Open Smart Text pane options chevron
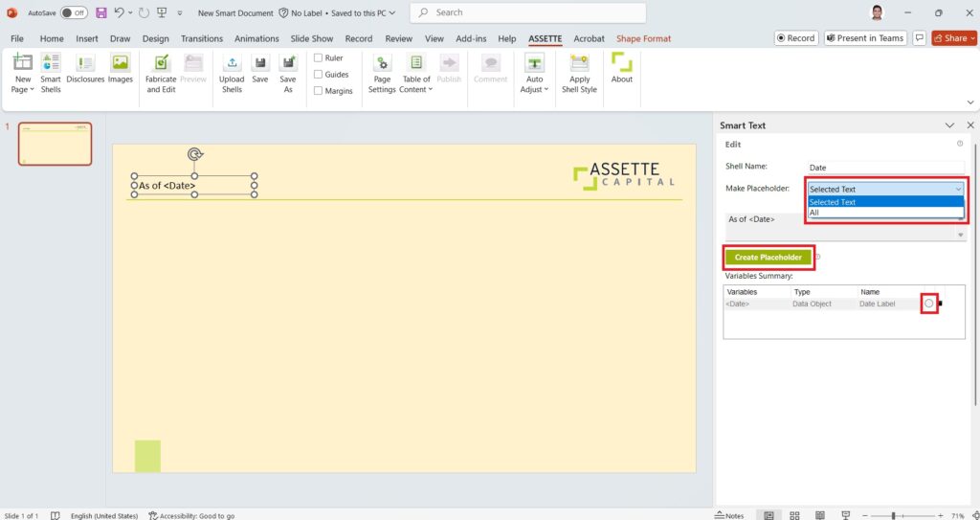 point(949,125)
